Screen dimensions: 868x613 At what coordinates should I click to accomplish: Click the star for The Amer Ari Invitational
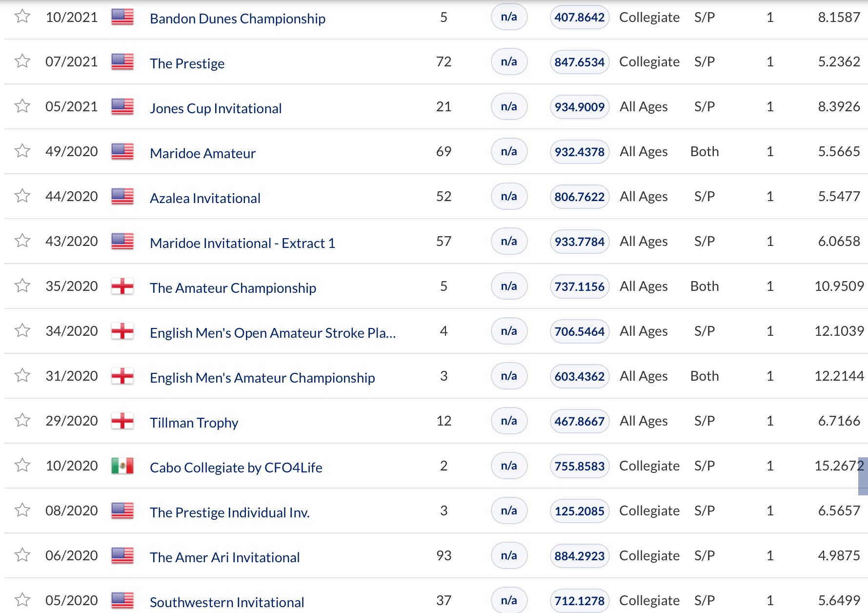22,555
